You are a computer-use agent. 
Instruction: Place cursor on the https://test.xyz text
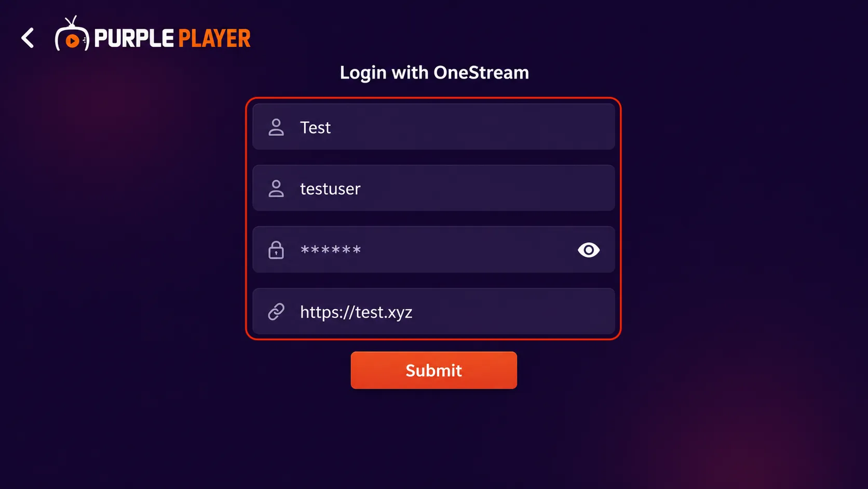tap(356, 312)
